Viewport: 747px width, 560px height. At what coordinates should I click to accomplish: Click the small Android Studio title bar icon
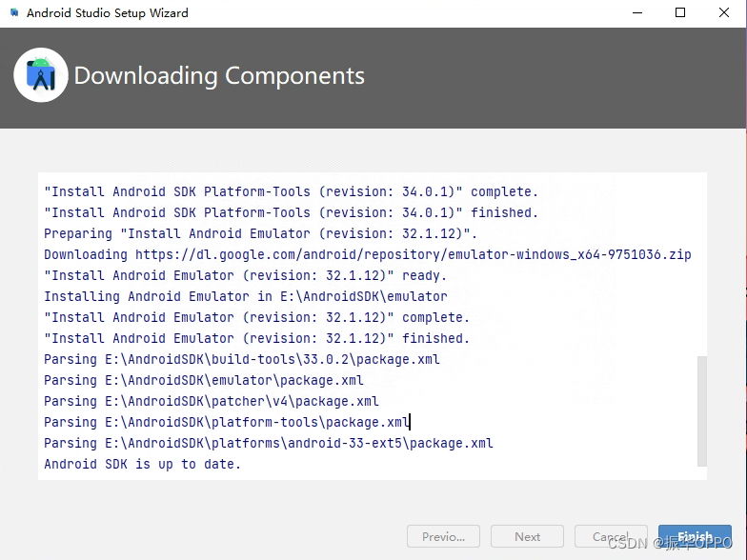14,13
